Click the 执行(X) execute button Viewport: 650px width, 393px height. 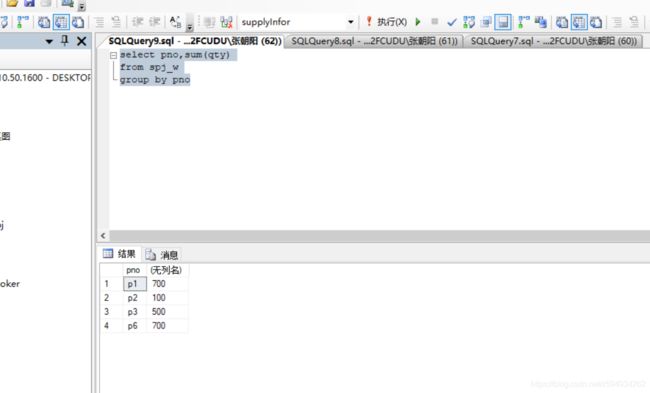386,22
